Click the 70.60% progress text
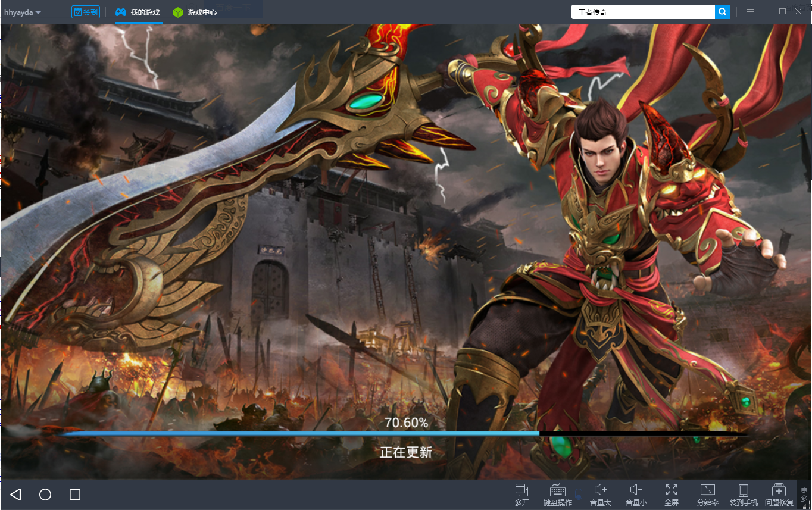 [406, 423]
